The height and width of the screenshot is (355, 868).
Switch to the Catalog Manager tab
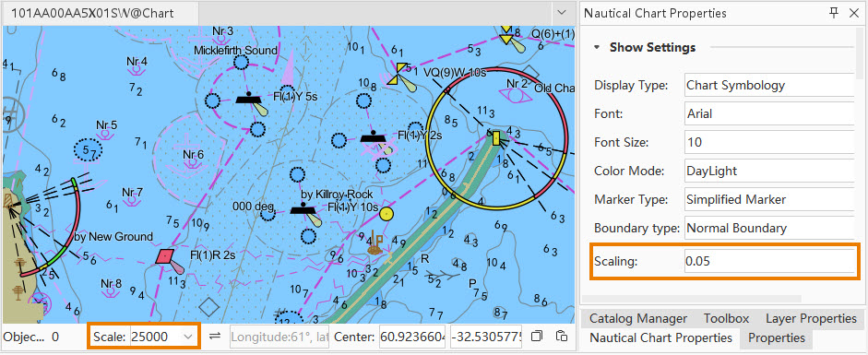(x=637, y=318)
